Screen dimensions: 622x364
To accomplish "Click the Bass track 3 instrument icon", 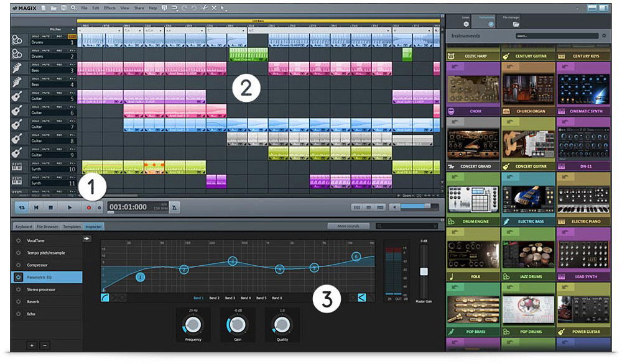I will 17,68.
